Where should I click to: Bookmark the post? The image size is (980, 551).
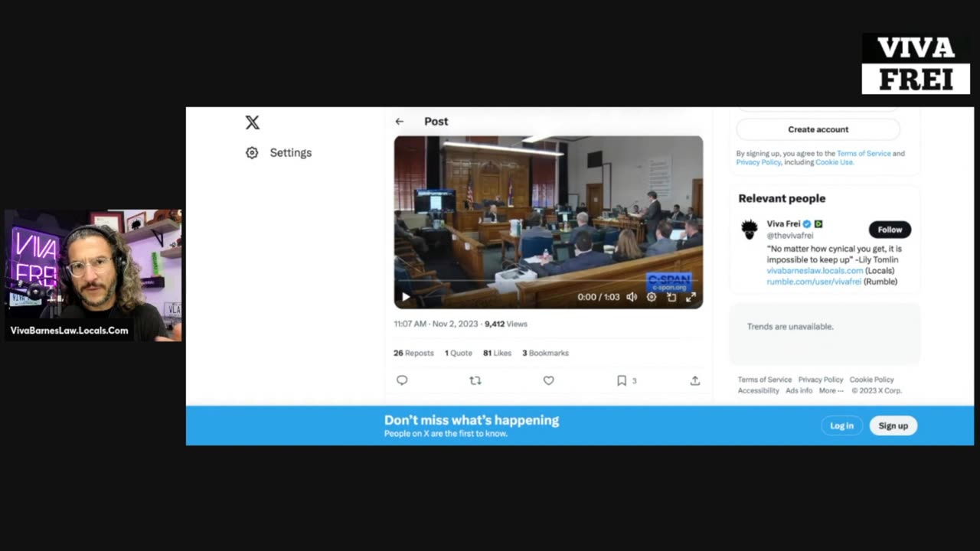point(622,380)
